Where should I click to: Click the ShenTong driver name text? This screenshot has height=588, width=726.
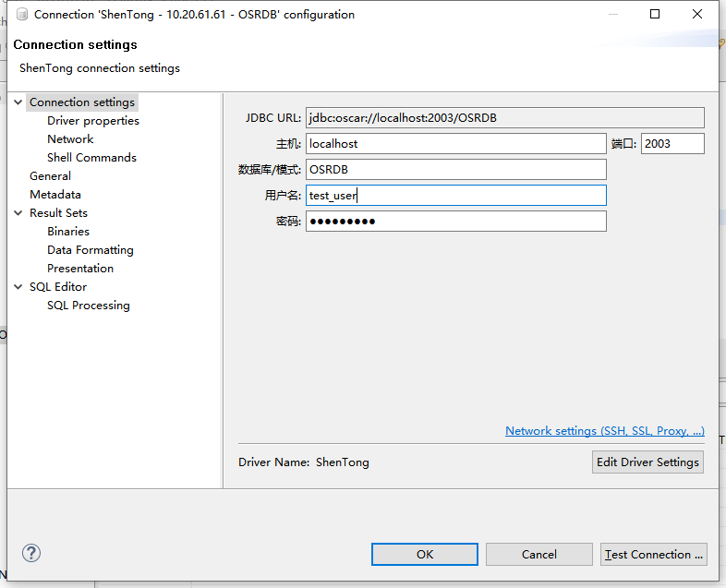click(342, 462)
